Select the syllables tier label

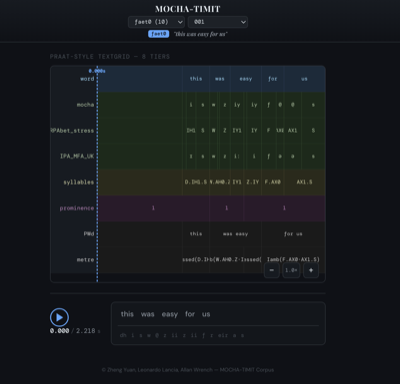pyautogui.click(x=79, y=182)
